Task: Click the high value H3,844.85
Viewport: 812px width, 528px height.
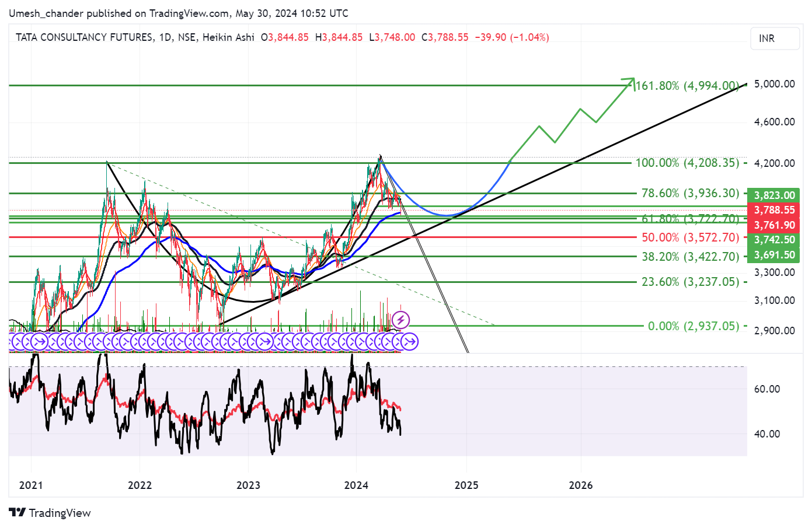Action: point(339,37)
